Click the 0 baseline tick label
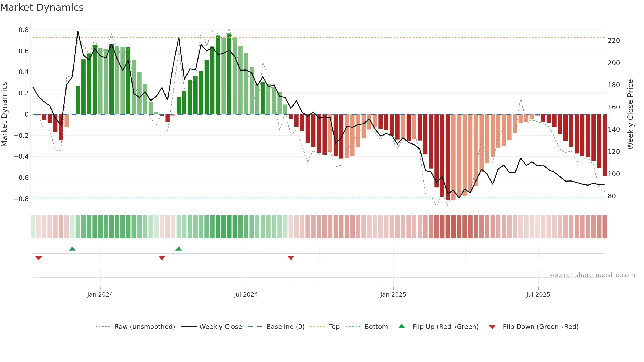This screenshot has width=644, height=362. click(27, 114)
